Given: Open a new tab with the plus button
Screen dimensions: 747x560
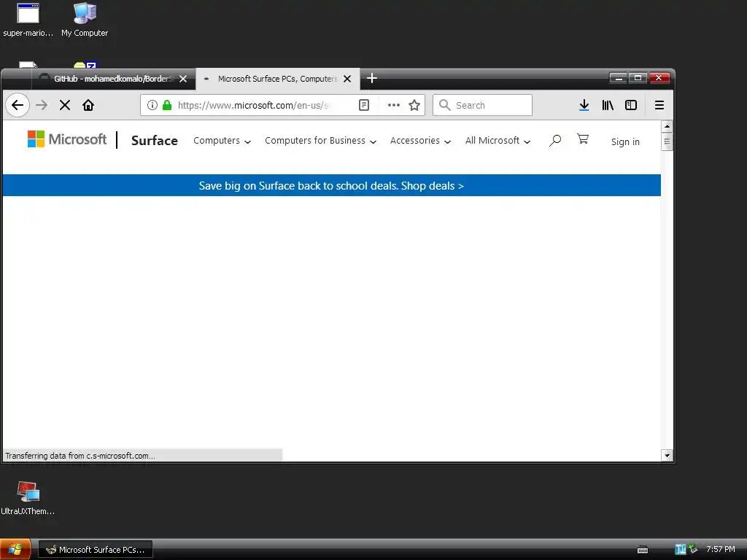Looking at the screenshot, I should (x=372, y=78).
